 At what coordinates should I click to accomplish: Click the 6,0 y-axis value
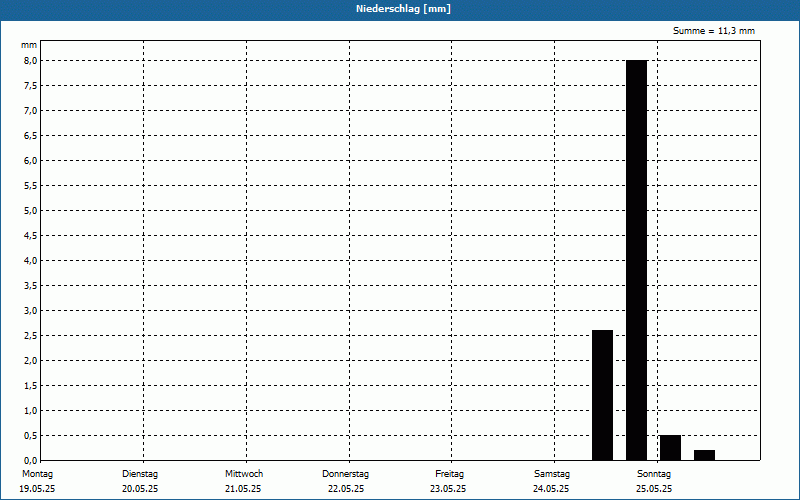click(x=31, y=161)
